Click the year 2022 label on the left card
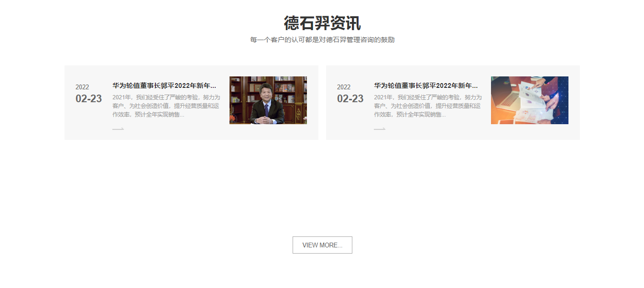The width and height of the screenshot is (644, 288). (x=82, y=87)
